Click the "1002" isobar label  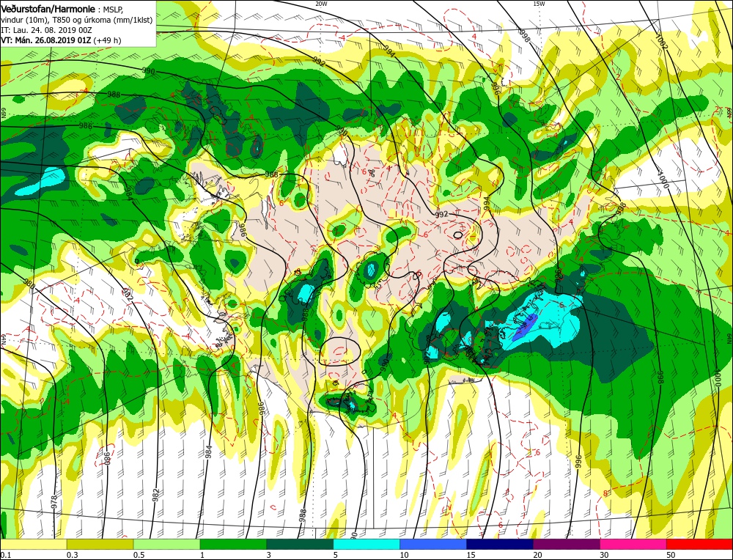pyautogui.click(x=661, y=43)
